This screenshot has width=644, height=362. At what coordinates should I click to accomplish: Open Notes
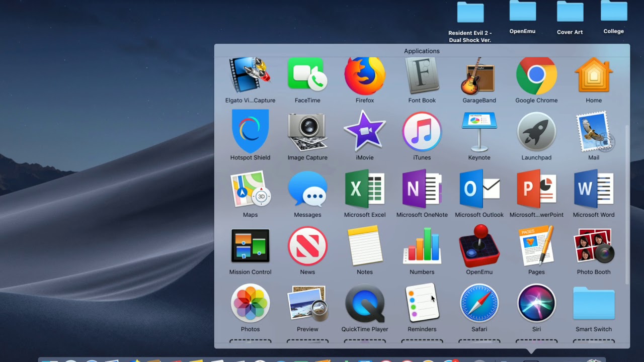365,246
